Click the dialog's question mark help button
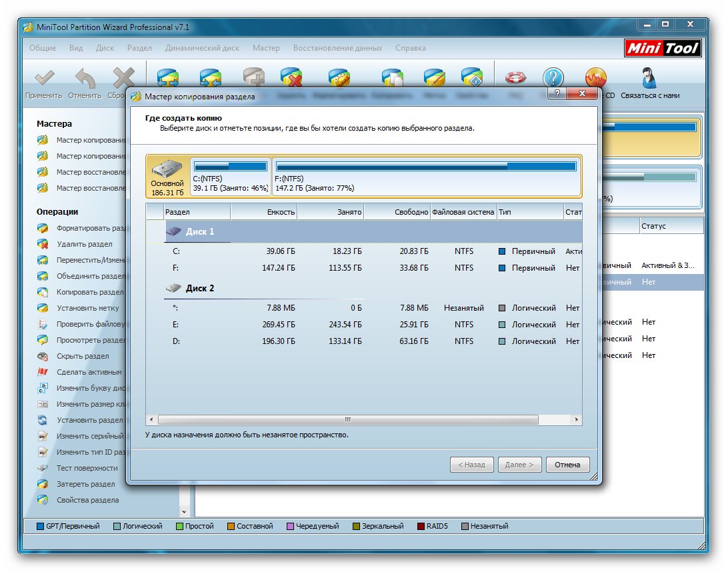 556,94
